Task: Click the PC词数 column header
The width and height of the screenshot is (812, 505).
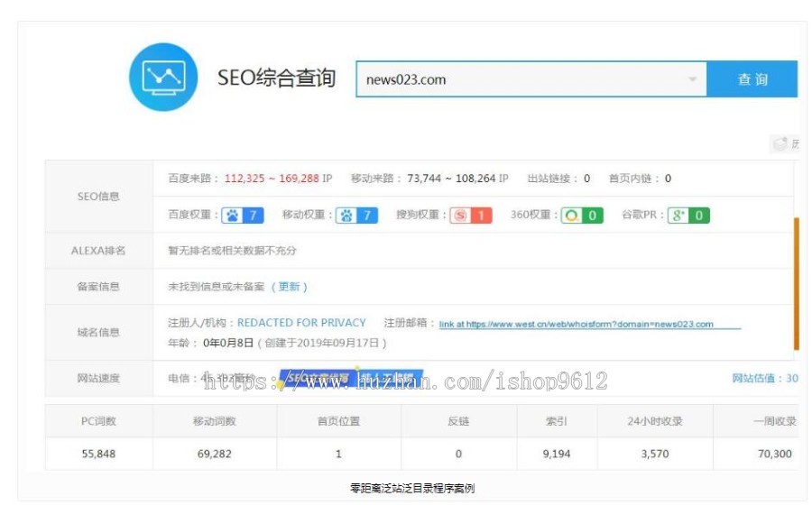Action: point(98,421)
